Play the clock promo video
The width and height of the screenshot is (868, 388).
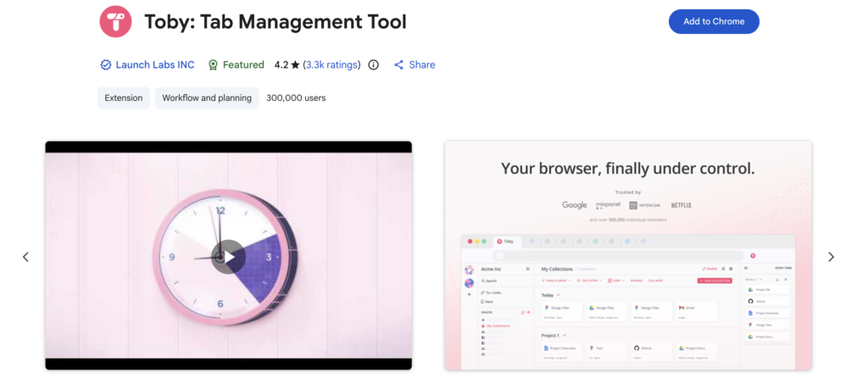click(228, 257)
